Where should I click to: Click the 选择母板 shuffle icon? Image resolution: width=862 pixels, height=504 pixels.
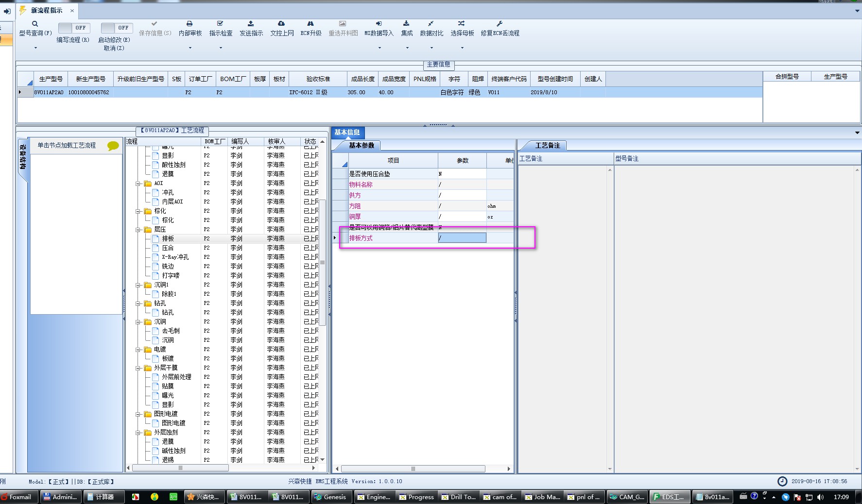(462, 23)
